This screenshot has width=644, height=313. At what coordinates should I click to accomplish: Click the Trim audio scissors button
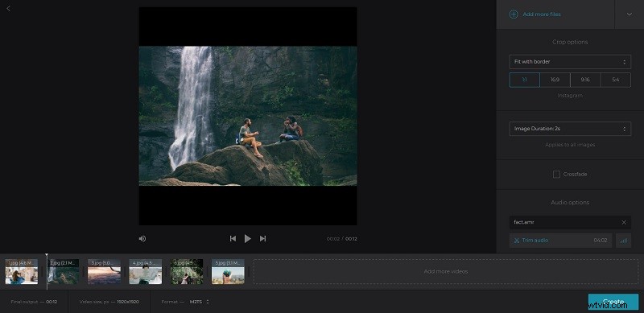point(560,241)
